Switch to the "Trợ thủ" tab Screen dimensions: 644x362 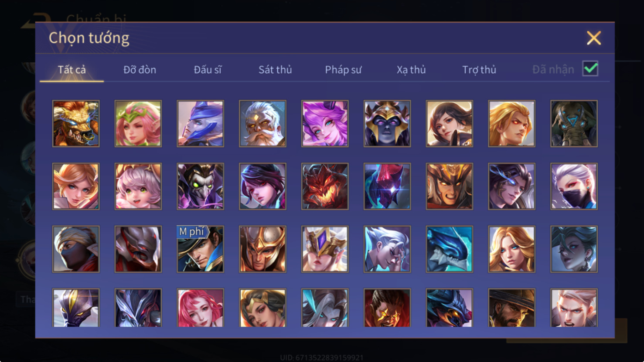[x=479, y=70]
